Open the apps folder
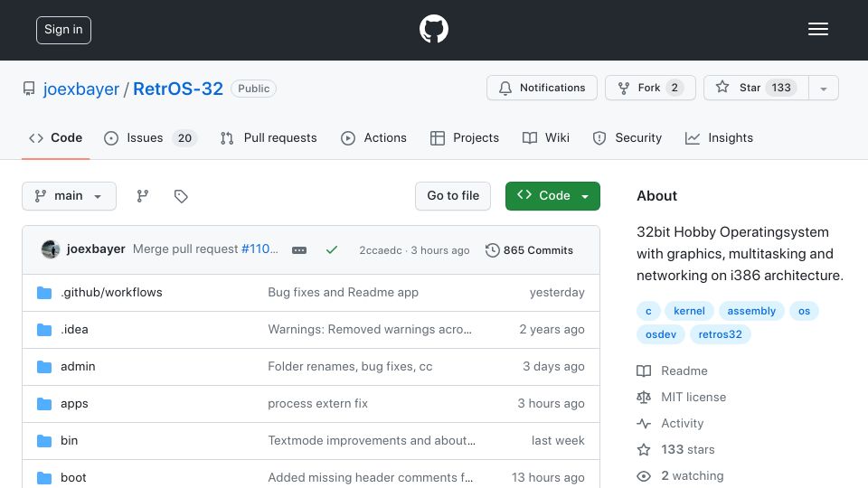 (74, 403)
